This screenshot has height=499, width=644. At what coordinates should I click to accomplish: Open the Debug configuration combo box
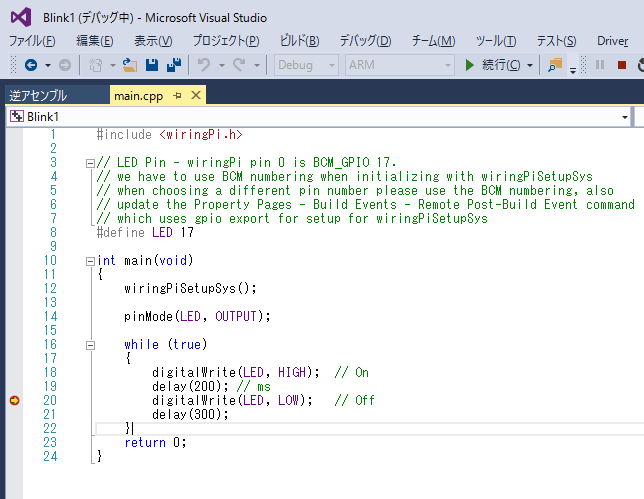(306, 65)
